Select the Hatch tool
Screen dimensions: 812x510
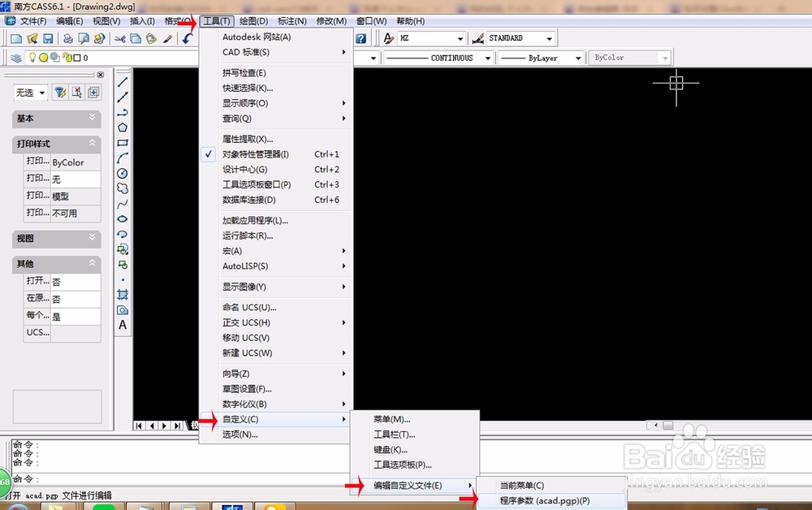pos(123,295)
